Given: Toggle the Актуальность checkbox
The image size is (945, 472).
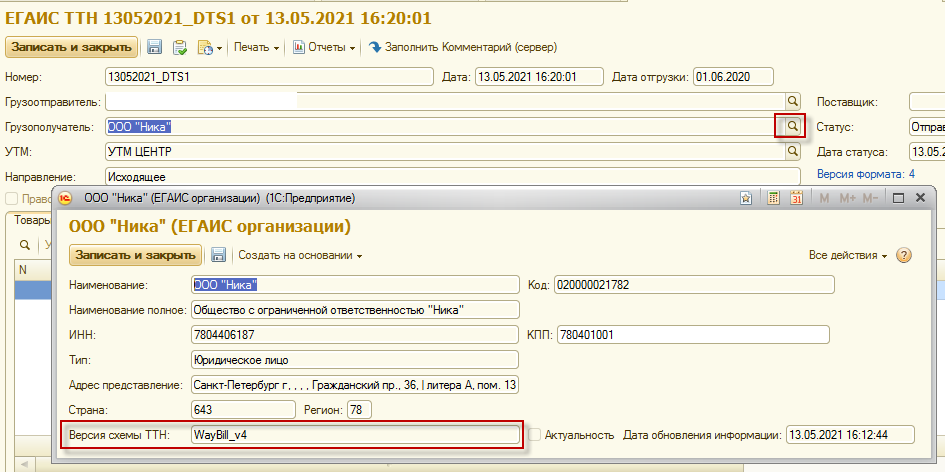Looking at the screenshot, I should pos(536,435).
